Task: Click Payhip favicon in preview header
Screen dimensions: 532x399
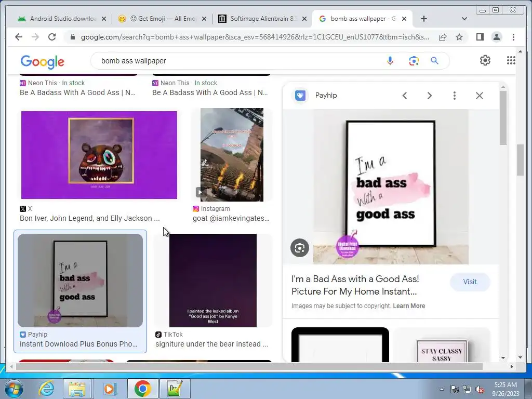Action: coord(300,96)
